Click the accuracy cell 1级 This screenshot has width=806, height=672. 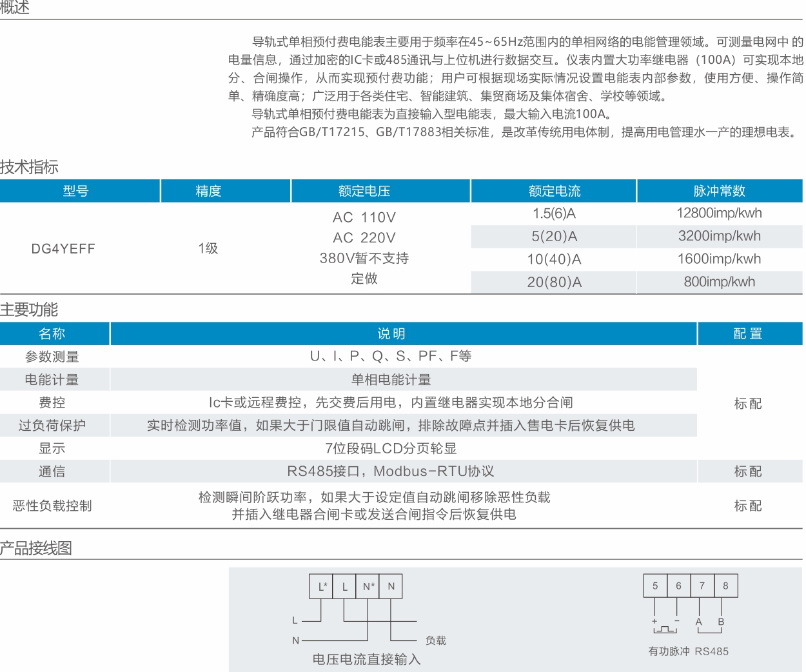(x=208, y=248)
